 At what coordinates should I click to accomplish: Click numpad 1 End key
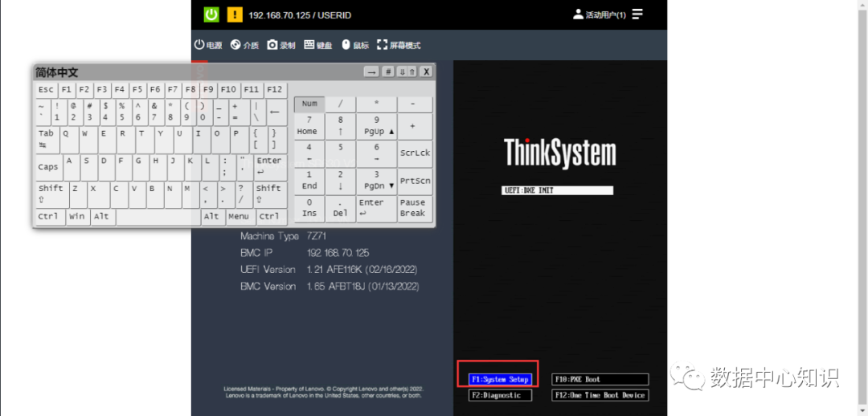pos(309,181)
